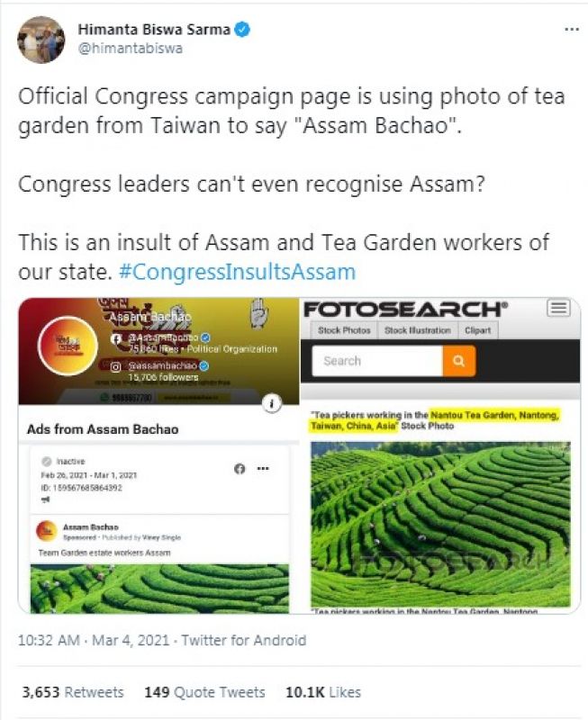
Task: View the 149 Quote Tweets list
Action: (x=204, y=692)
